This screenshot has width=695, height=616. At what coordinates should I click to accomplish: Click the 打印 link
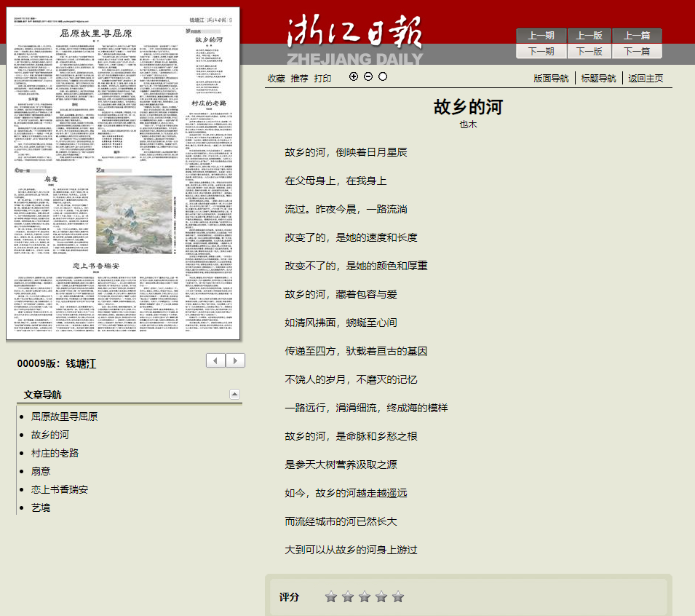point(322,79)
